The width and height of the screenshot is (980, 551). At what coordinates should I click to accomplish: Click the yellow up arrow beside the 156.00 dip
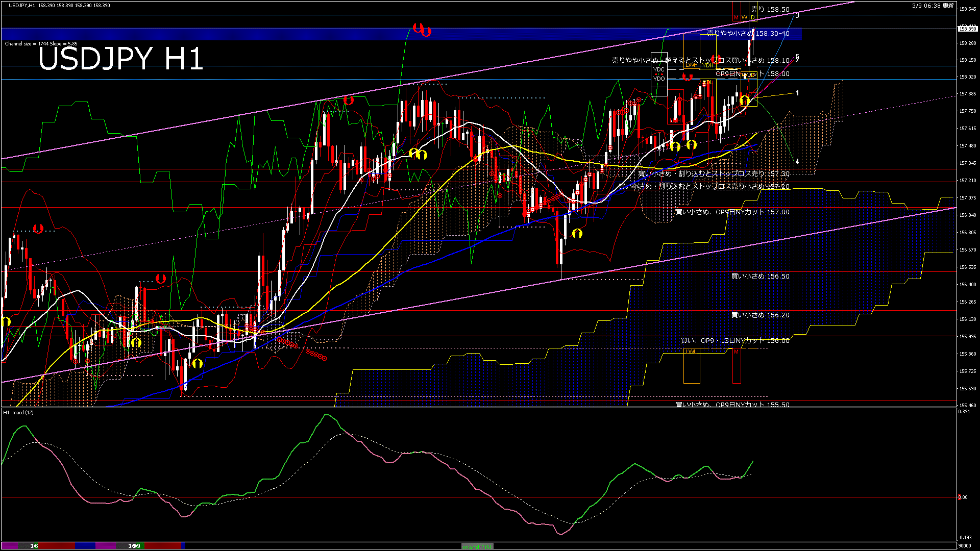[x=136, y=342]
